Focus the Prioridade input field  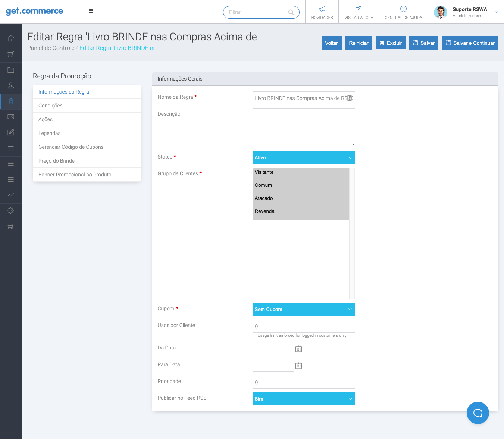point(304,382)
